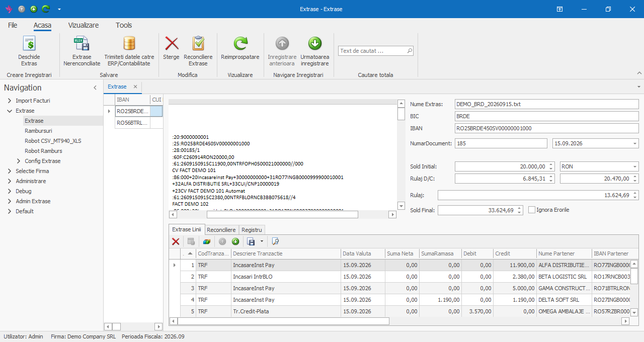Open the 15.09.2026 date dropdown
Viewport: 644px width, 342px height.
pyautogui.click(x=635, y=143)
